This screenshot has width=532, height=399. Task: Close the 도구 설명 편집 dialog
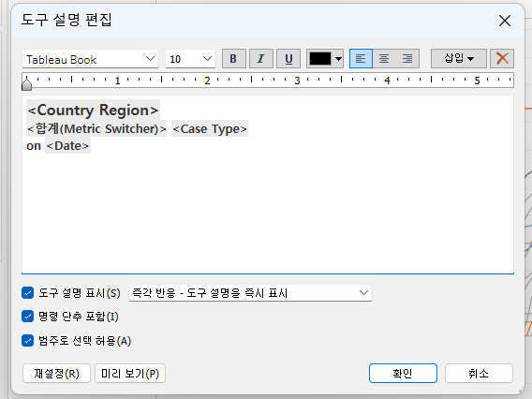tap(505, 21)
